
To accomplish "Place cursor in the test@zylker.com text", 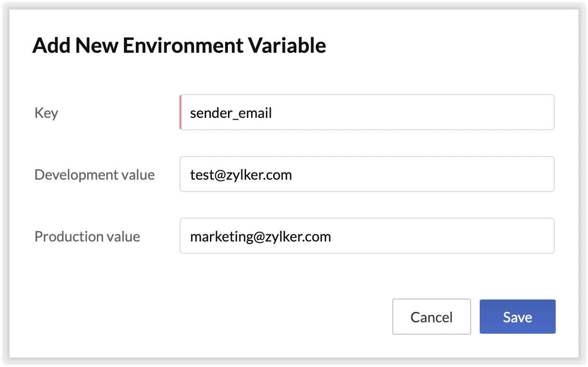I will coord(241,175).
